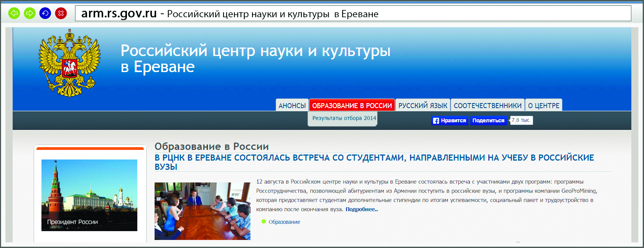This screenshot has height=248, width=644.
Task: Click the green bullet beside Образование tag
Action: 264,222
